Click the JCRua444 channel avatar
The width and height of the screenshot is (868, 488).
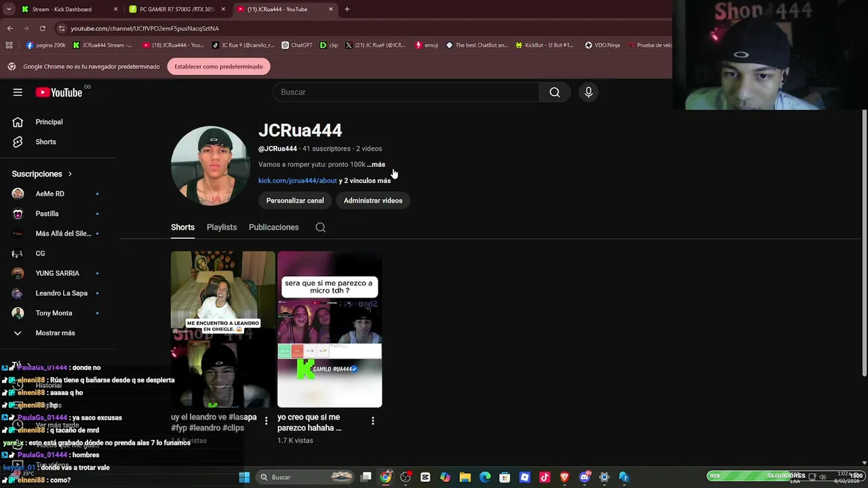(210, 166)
